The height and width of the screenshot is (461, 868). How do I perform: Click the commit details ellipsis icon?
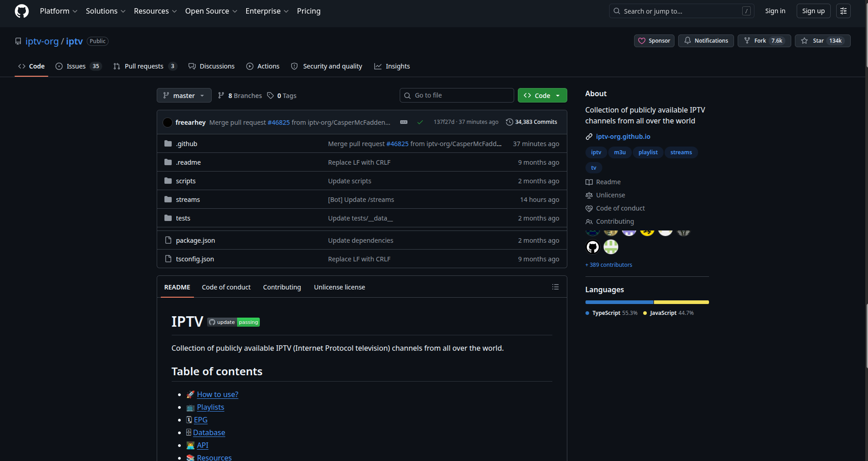coord(404,122)
